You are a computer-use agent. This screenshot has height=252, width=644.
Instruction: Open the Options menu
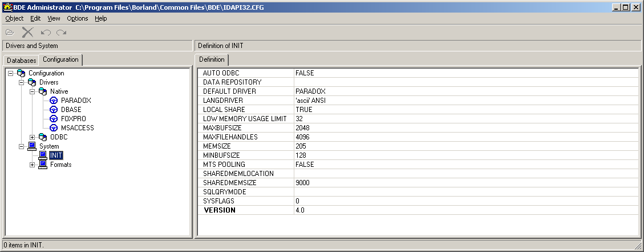[x=78, y=18]
